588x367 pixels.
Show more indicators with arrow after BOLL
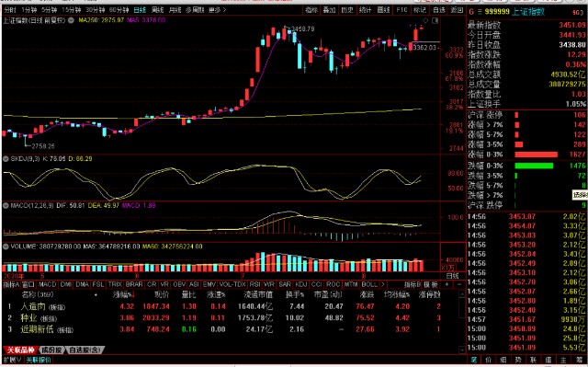point(382,285)
